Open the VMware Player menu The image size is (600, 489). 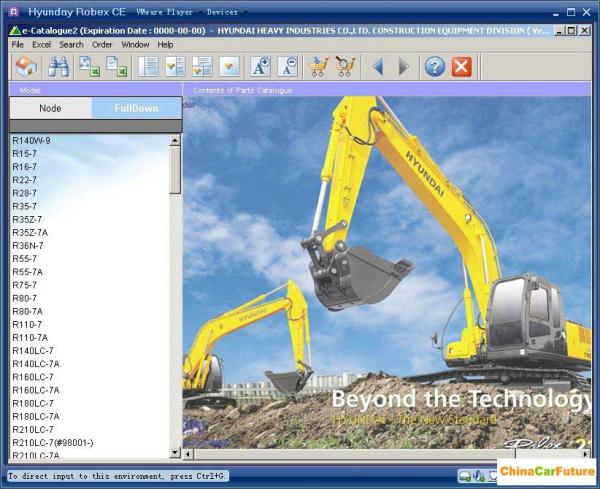167,12
